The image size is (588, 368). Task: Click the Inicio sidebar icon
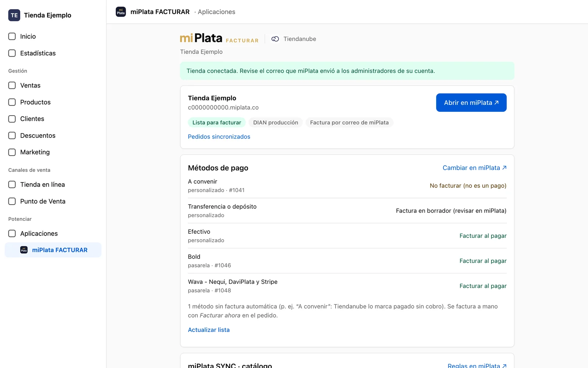[12, 36]
